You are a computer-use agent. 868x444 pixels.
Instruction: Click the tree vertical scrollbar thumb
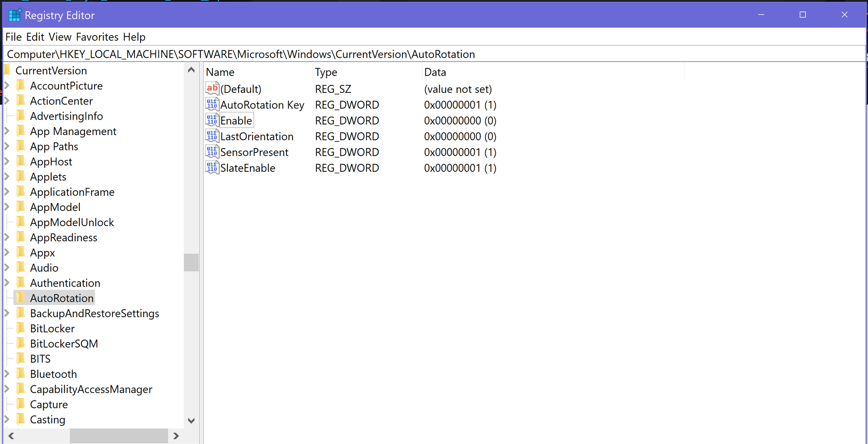pyautogui.click(x=191, y=262)
